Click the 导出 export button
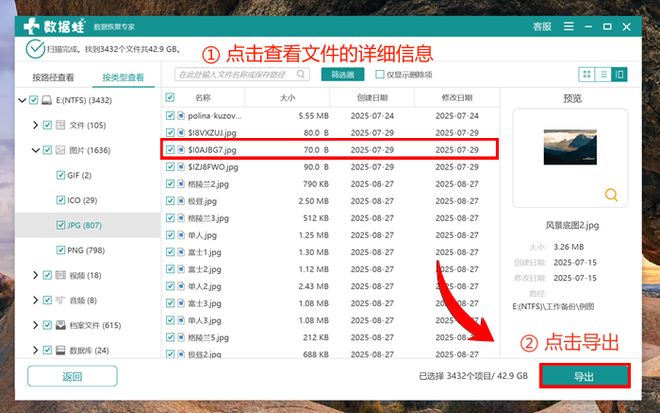Viewport: 660px width, 413px height. [x=585, y=376]
